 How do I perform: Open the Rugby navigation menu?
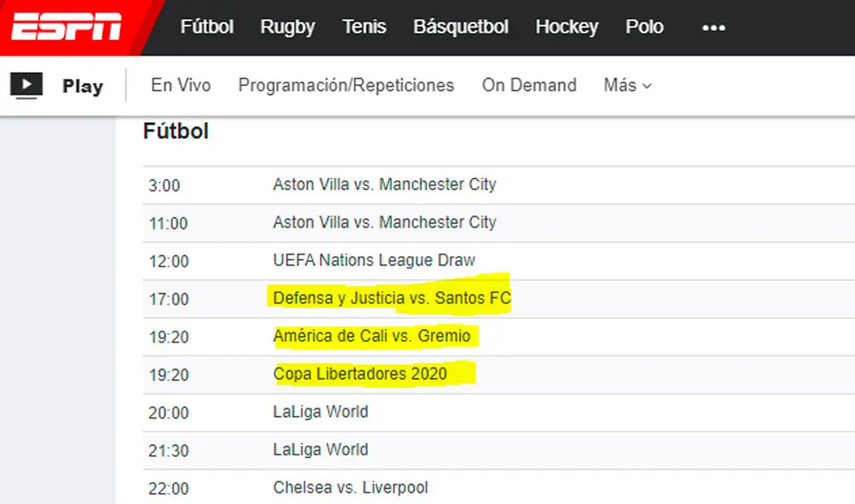coord(287,27)
